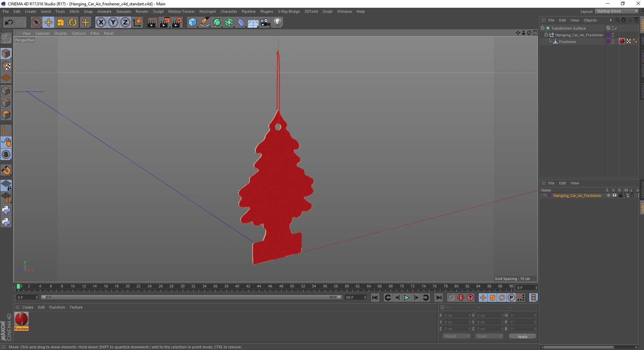
Task: Enable Edges mode
Action: click(6, 103)
